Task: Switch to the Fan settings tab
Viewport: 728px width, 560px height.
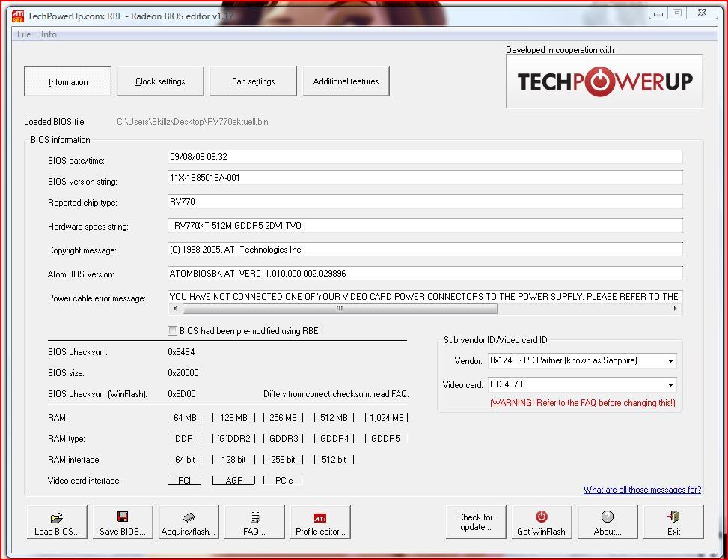Action: (253, 81)
